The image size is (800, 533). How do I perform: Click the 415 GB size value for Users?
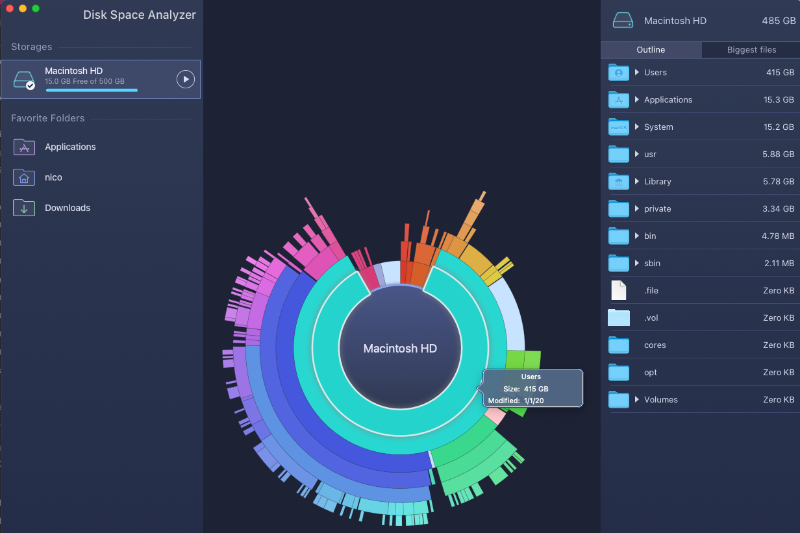click(780, 72)
